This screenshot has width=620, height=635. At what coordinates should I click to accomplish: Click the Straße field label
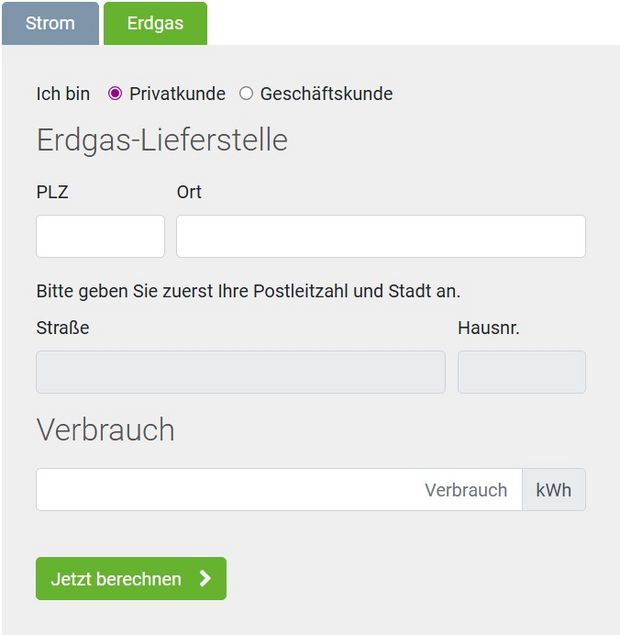tap(63, 327)
